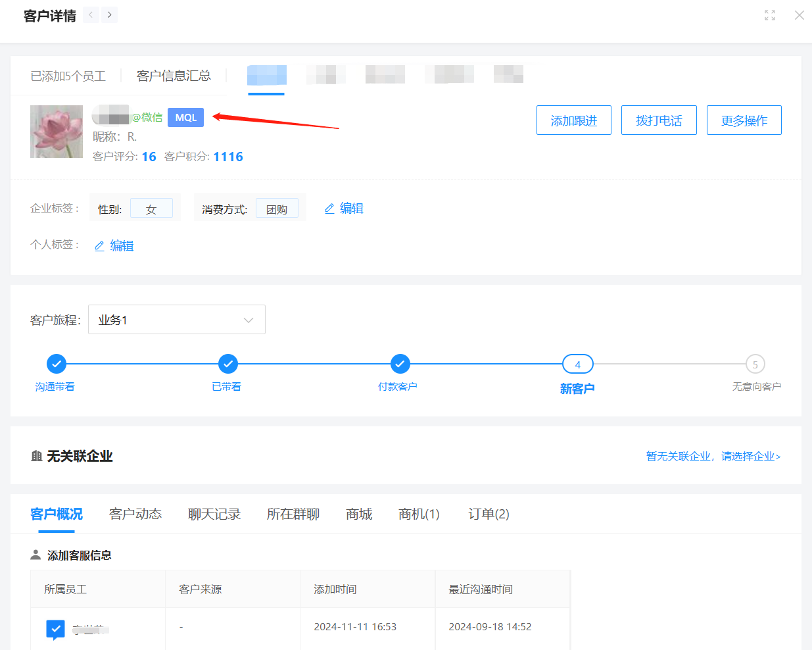812x650 pixels.
Task: Click 添加跟进 button
Action: [573, 120]
